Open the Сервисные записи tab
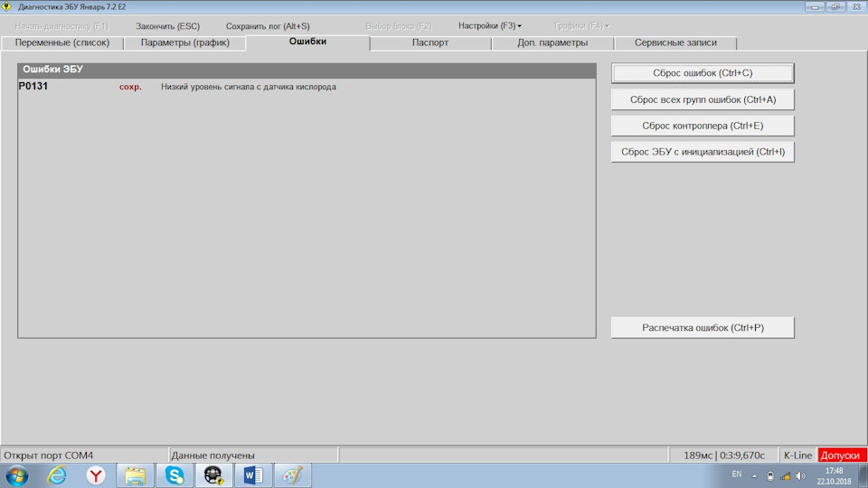 coord(675,42)
